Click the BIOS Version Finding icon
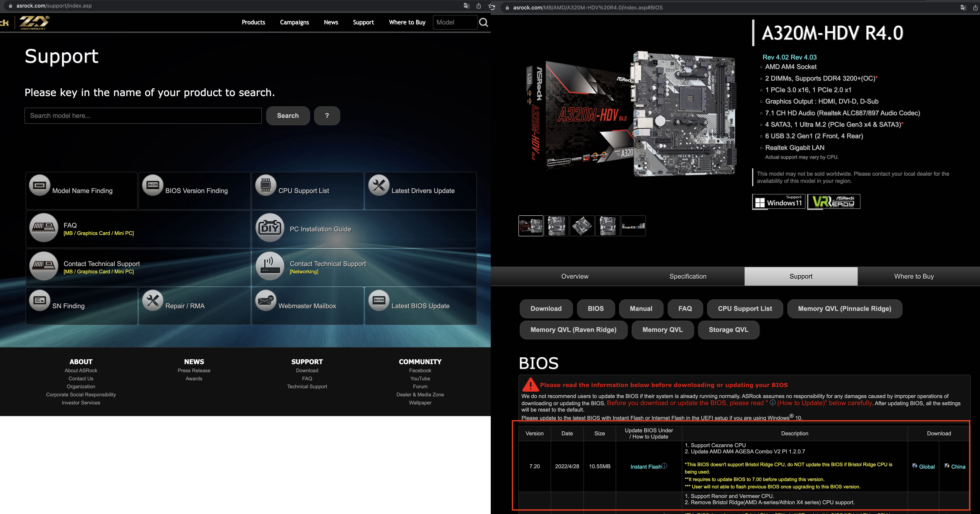 coord(152,185)
